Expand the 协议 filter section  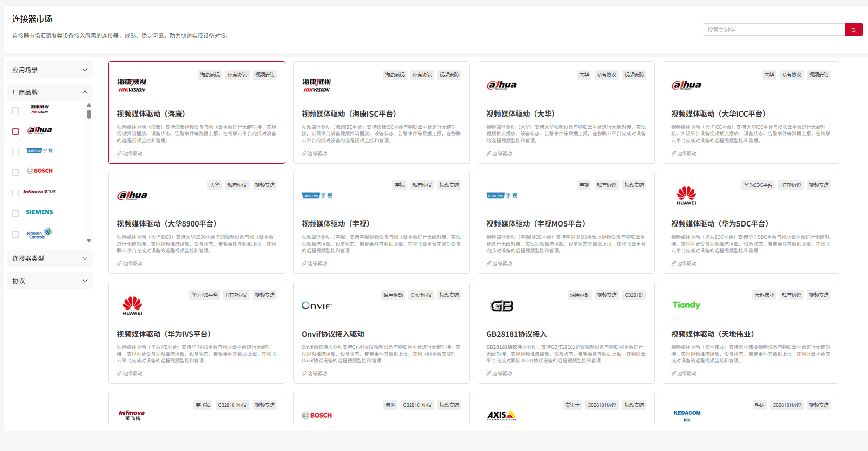[x=50, y=281]
